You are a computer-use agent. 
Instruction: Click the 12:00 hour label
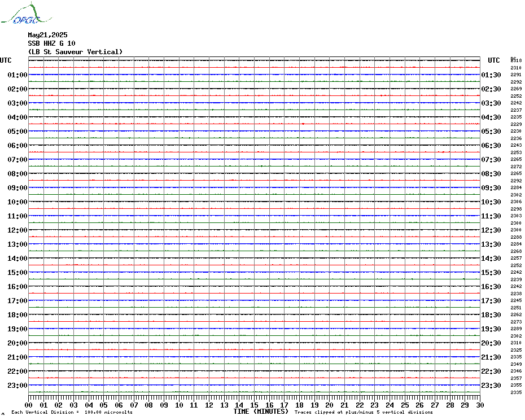coord(17,230)
